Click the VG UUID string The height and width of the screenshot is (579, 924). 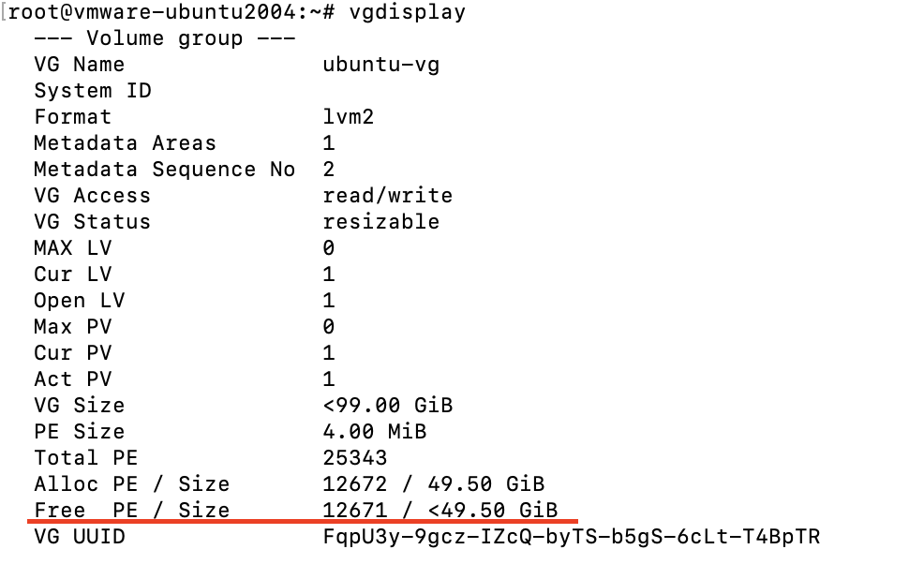(x=571, y=537)
